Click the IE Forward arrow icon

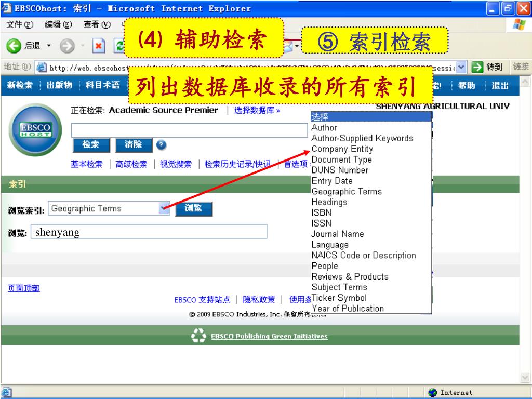click(67, 46)
